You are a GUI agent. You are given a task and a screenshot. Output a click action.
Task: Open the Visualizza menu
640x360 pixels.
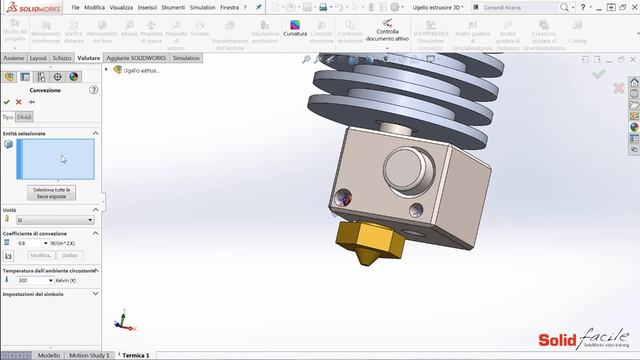[x=121, y=7]
